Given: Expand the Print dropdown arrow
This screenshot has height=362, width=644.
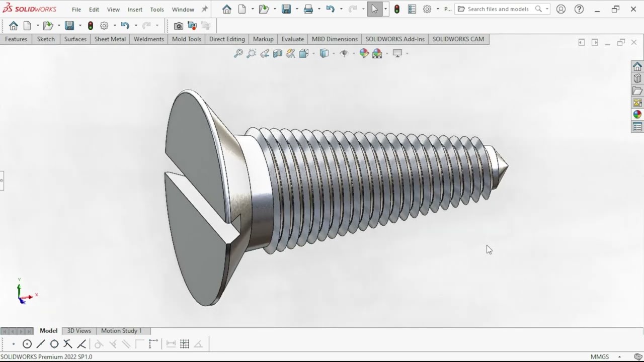Looking at the screenshot, I should 319,9.
